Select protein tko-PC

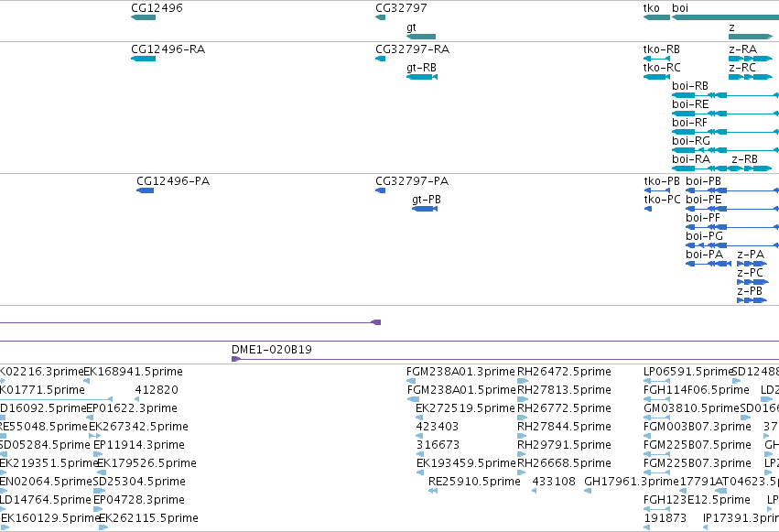(648, 209)
